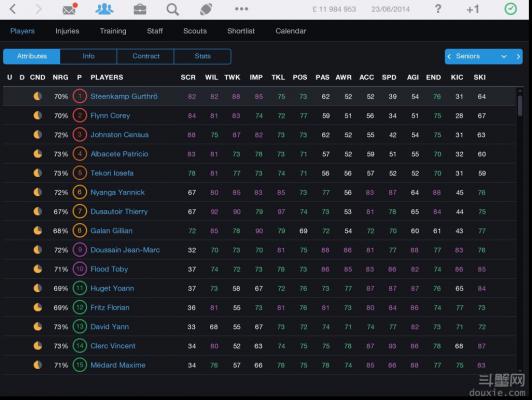The height and width of the screenshot is (400, 532).
Task: Advance one day with the +1 button
Action: (473, 9)
